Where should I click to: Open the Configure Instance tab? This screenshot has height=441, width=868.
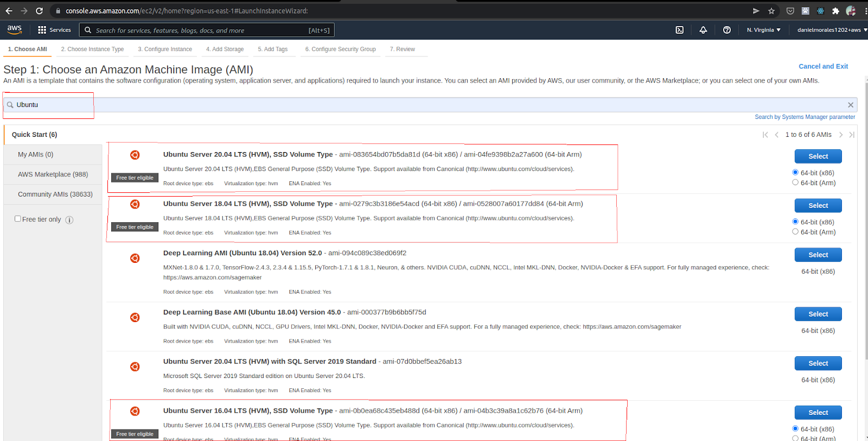[x=165, y=49]
